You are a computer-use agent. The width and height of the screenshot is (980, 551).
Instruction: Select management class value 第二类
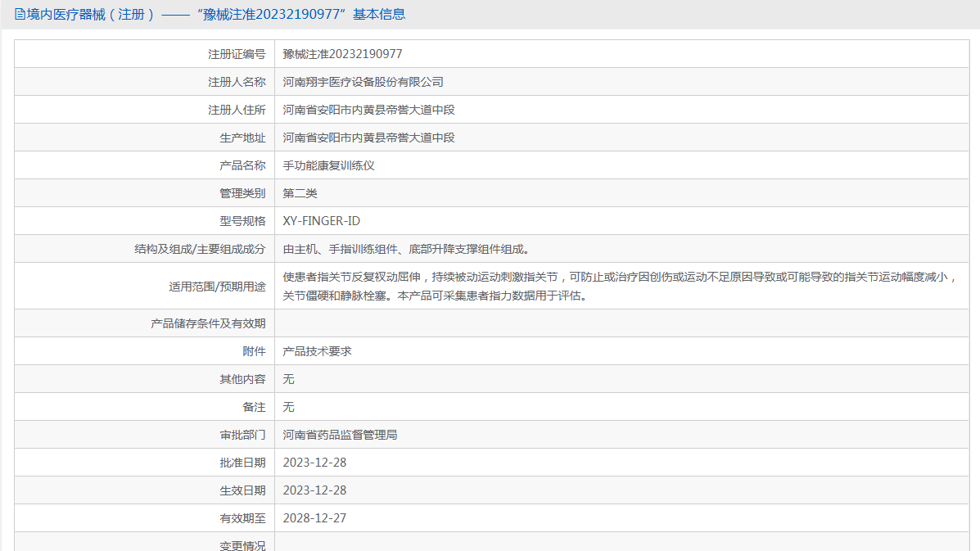(300, 193)
